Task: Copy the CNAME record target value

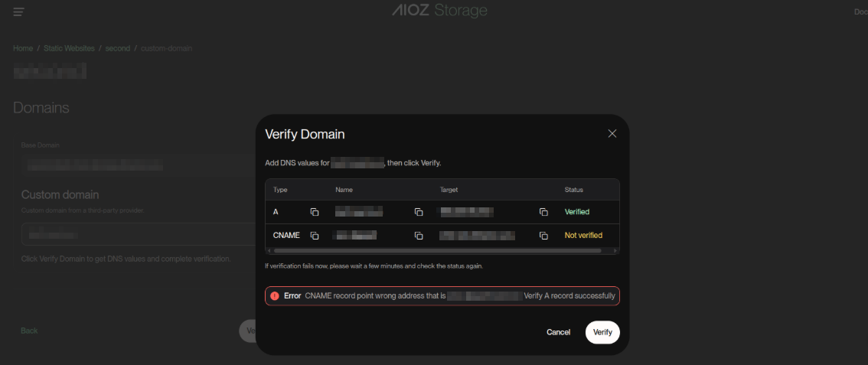Action: (x=543, y=236)
